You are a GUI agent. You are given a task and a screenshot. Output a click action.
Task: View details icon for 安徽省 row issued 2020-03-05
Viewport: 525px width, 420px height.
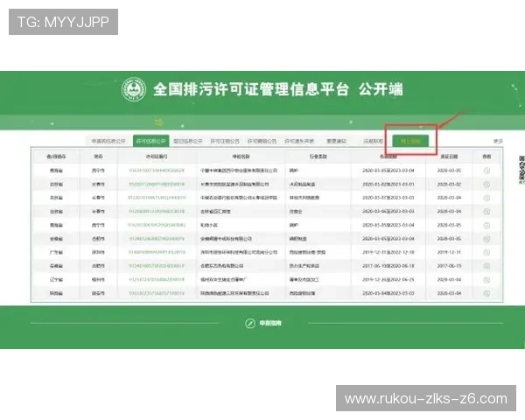(486, 239)
